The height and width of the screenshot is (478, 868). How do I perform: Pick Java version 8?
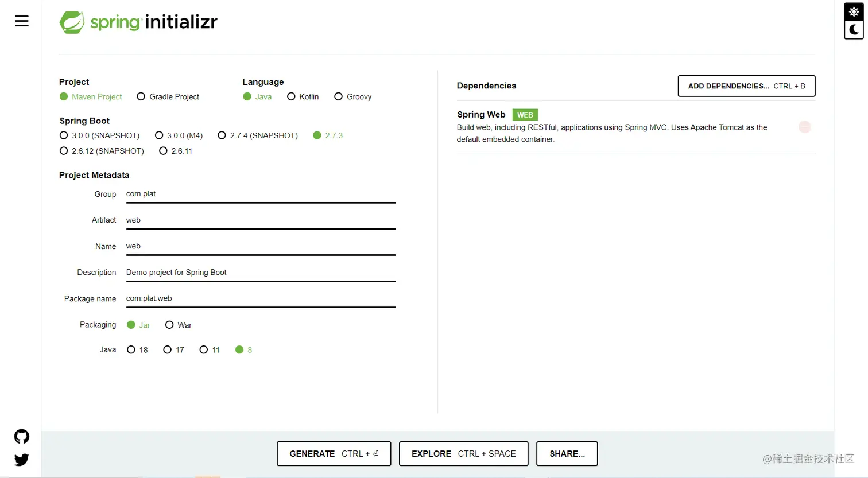click(244, 349)
